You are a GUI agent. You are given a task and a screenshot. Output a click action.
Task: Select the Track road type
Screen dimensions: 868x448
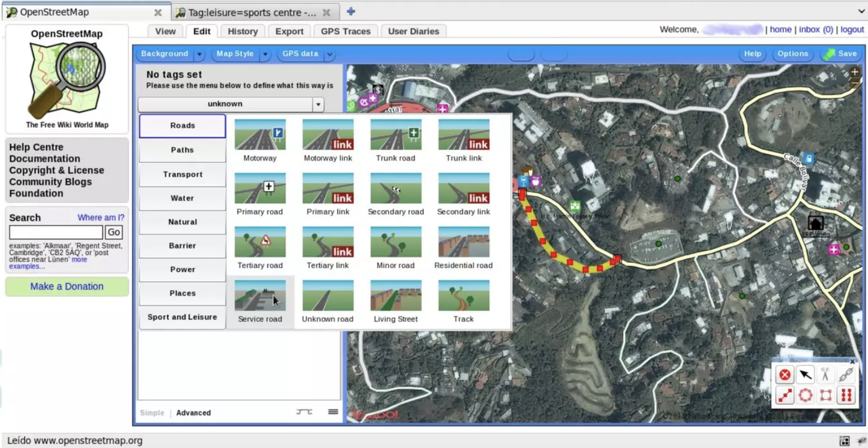[464, 296]
